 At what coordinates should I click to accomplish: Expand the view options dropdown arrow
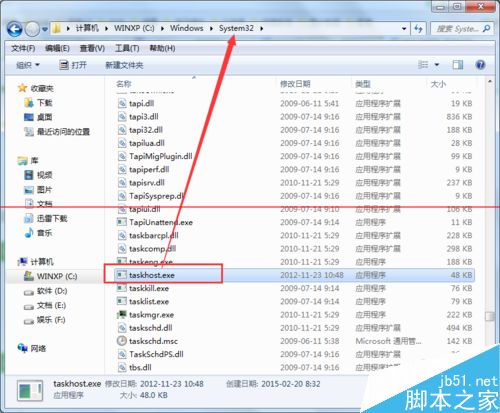(x=437, y=65)
